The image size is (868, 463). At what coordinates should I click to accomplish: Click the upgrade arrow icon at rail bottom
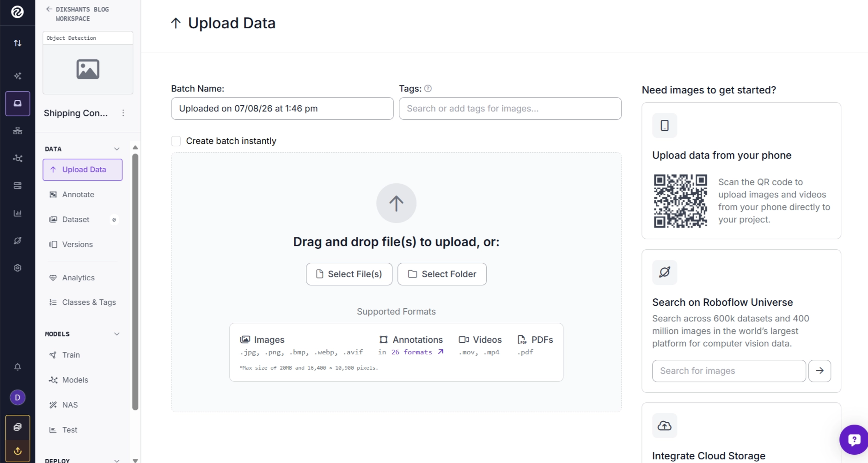[18, 451]
